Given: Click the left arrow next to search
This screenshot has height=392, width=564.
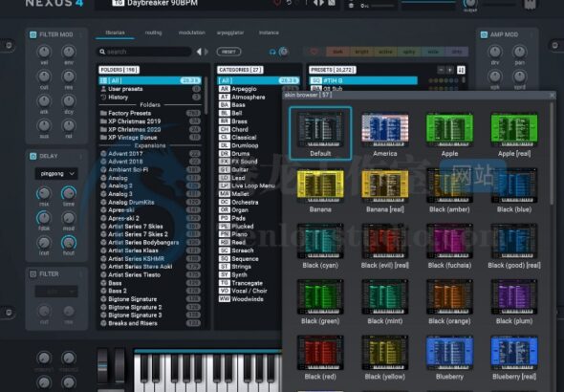Looking at the screenshot, I should point(199,52).
